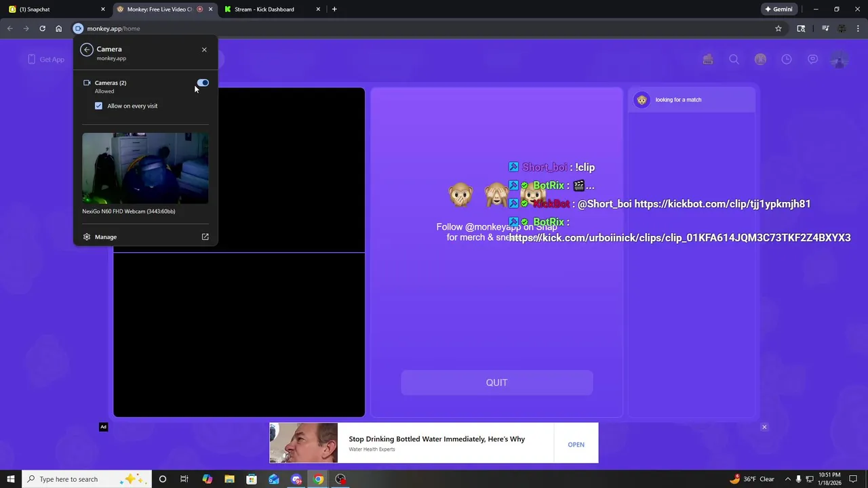Screen dimensions: 868x488
Task: Close the Snapchat tab
Action: (103, 9)
